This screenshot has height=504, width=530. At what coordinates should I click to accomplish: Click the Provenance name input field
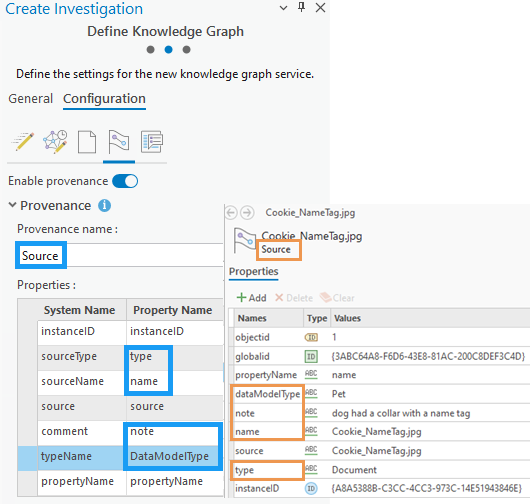[x=120, y=256]
